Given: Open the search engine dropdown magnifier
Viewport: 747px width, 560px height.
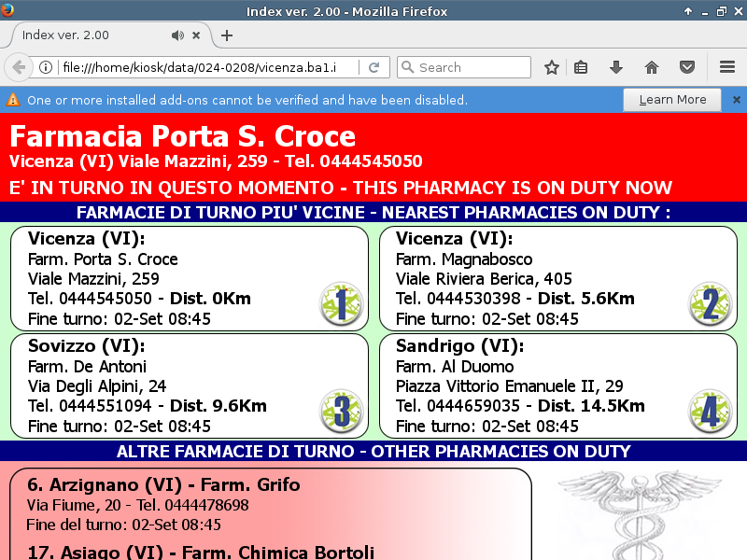Looking at the screenshot, I should (407, 67).
